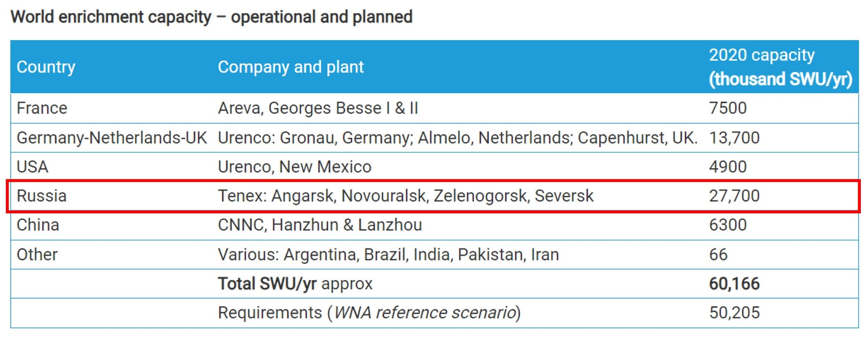Click the 'Company and plant' column header
This screenshot has height=337, width=868.
[291, 67]
